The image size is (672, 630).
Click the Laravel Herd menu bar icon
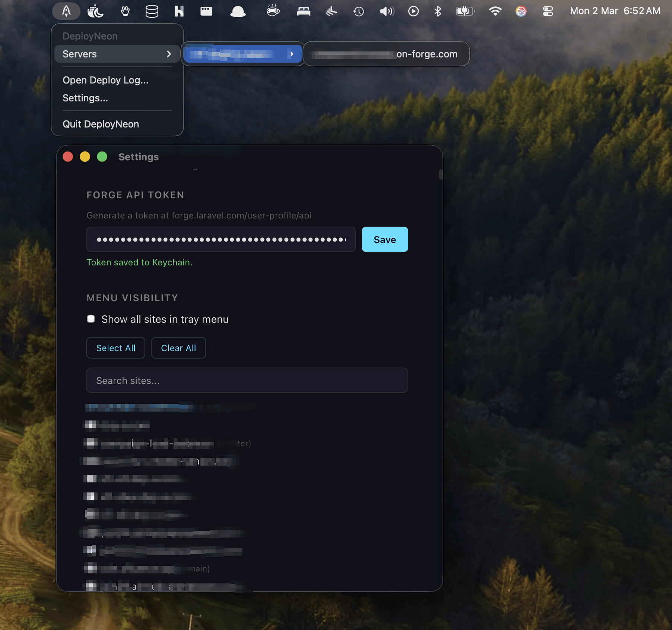coord(179,11)
